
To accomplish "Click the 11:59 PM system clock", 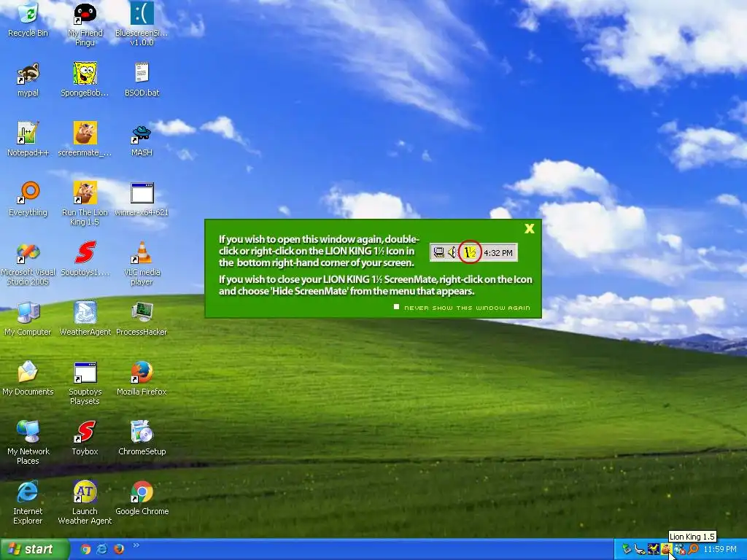I will pos(720,549).
